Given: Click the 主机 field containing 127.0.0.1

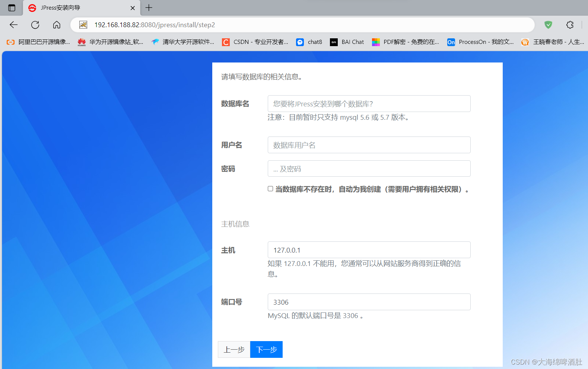Looking at the screenshot, I should pyautogui.click(x=369, y=250).
